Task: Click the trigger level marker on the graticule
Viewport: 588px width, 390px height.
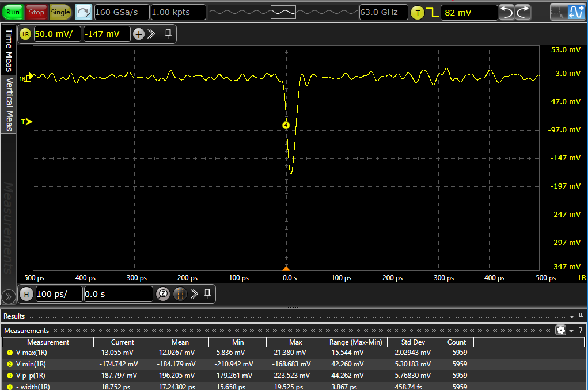Action: [x=26, y=121]
